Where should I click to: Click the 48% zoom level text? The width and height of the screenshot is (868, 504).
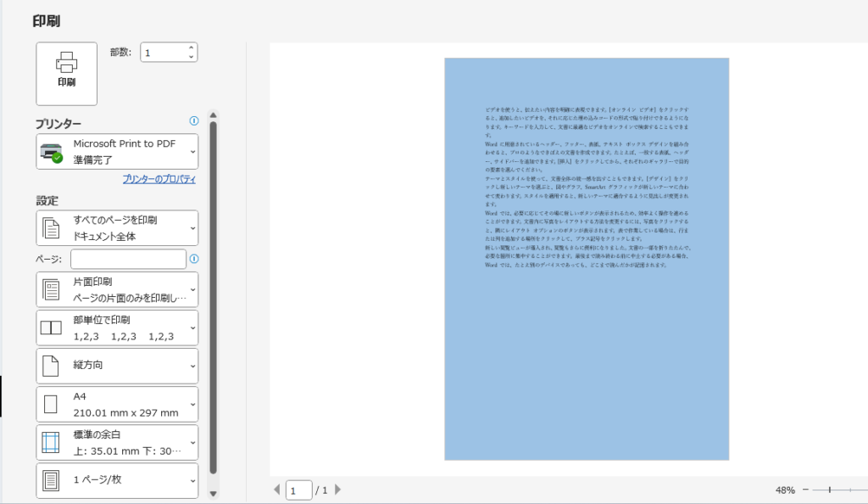(x=785, y=490)
